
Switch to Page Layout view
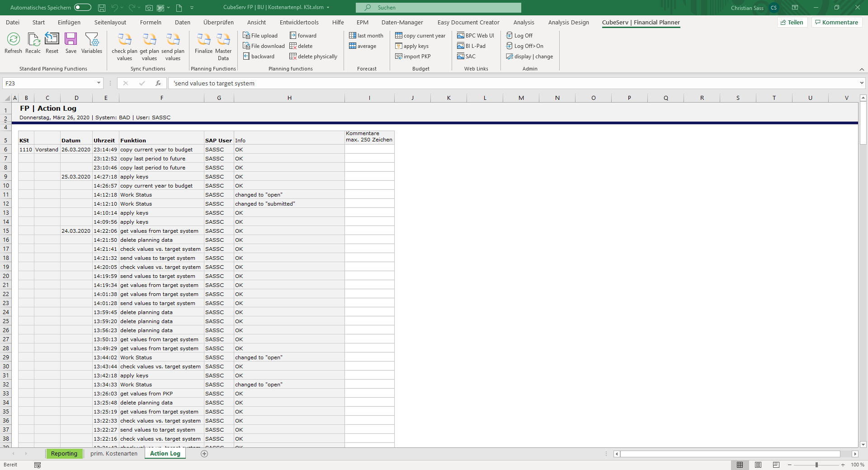[758, 465]
